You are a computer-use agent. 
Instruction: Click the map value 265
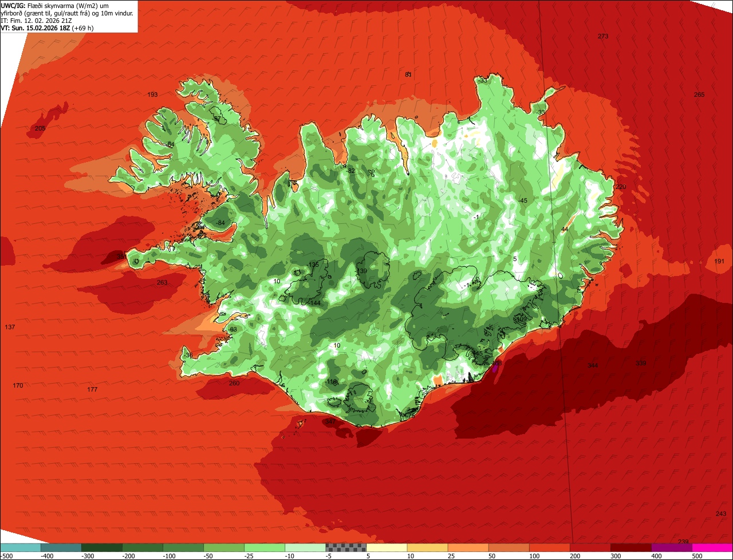(699, 94)
